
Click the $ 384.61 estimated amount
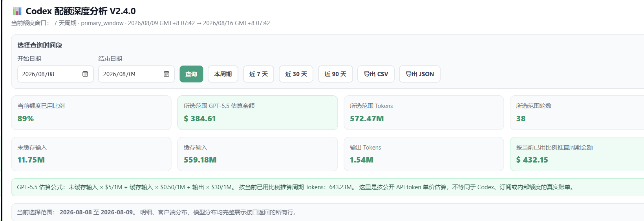click(x=200, y=119)
